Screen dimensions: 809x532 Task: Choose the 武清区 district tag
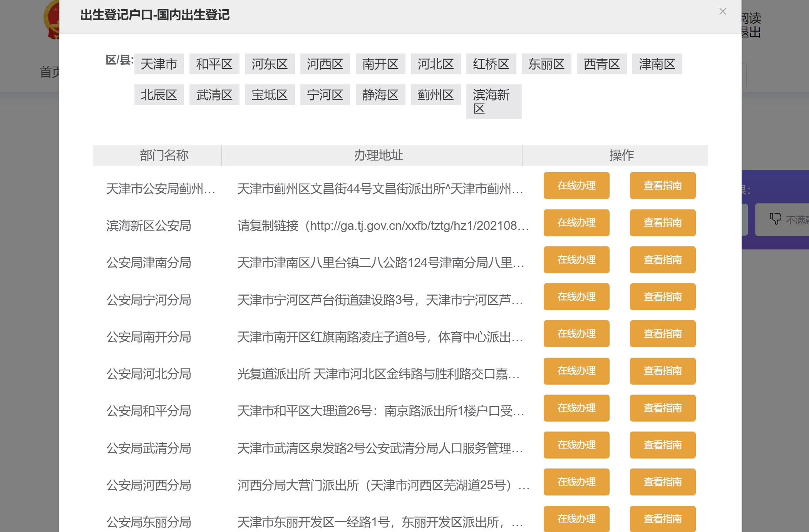pyautogui.click(x=214, y=95)
